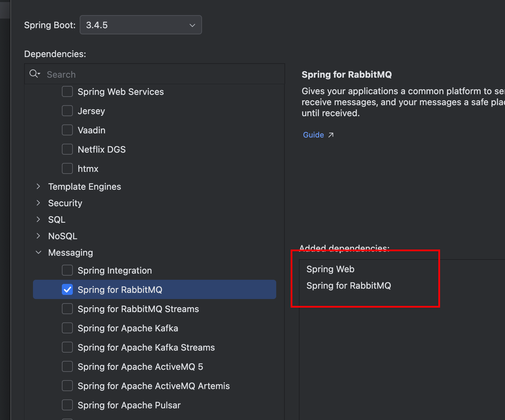Enable Spring for RabbitMQ Streams

click(x=67, y=309)
